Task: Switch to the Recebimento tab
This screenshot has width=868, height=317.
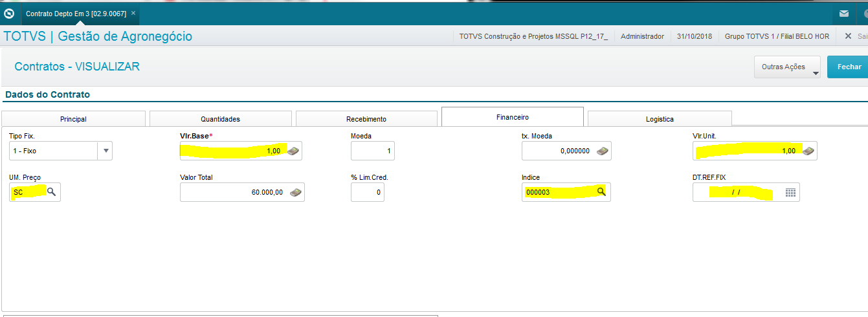Action: coord(366,119)
